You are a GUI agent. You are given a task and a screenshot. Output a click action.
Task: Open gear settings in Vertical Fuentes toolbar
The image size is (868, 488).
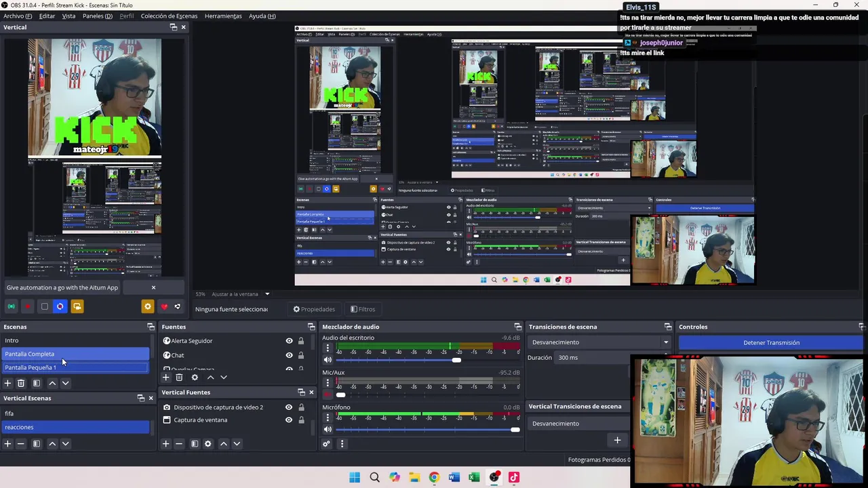click(208, 444)
